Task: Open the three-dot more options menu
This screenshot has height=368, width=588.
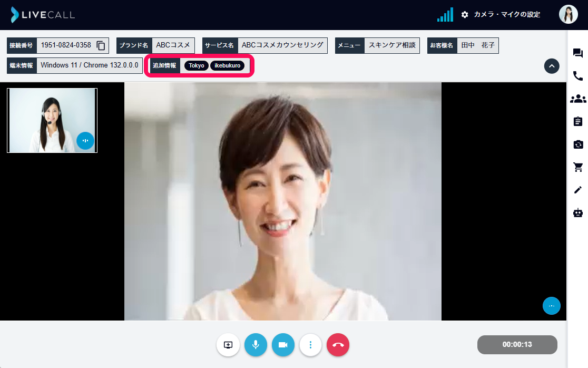Action: click(310, 345)
